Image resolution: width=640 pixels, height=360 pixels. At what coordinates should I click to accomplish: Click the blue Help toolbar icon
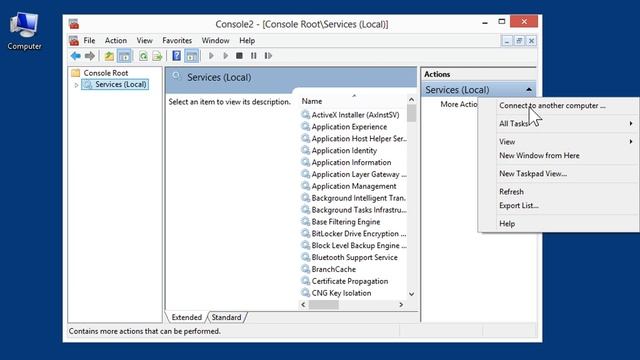(x=176, y=56)
